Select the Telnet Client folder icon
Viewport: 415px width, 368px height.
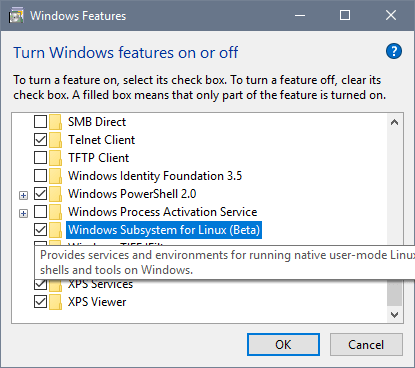(55, 140)
